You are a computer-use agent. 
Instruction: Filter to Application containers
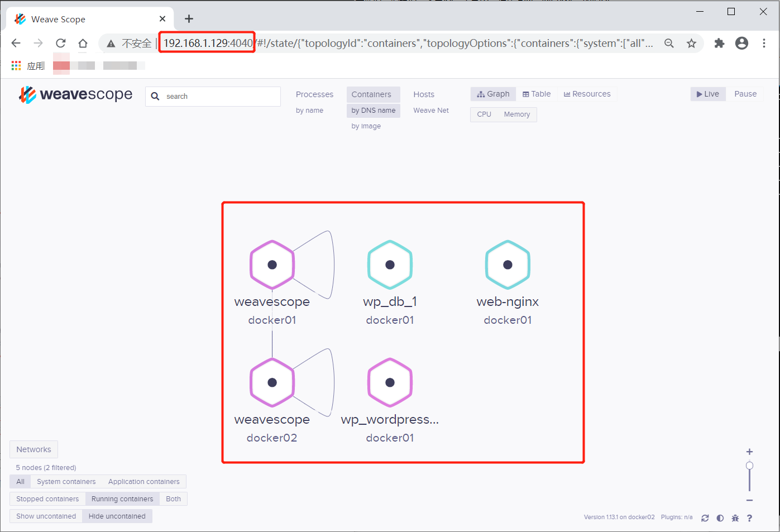coord(144,482)
